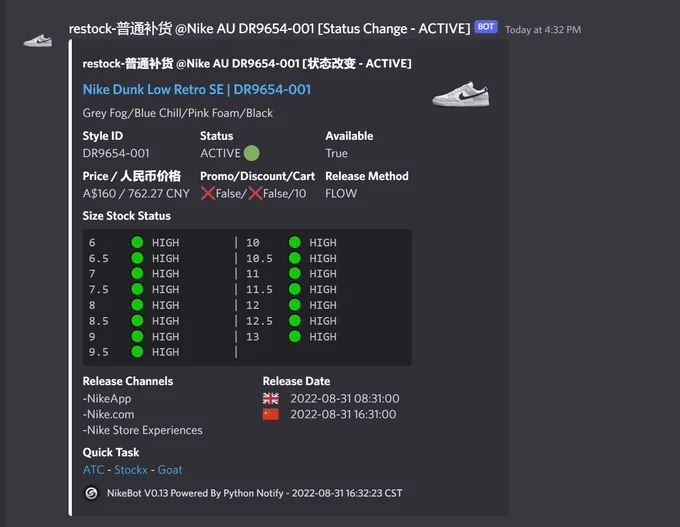Click the green dot for size 6
Viewport: 680px width, 527px height.
[x=137, y=242]
